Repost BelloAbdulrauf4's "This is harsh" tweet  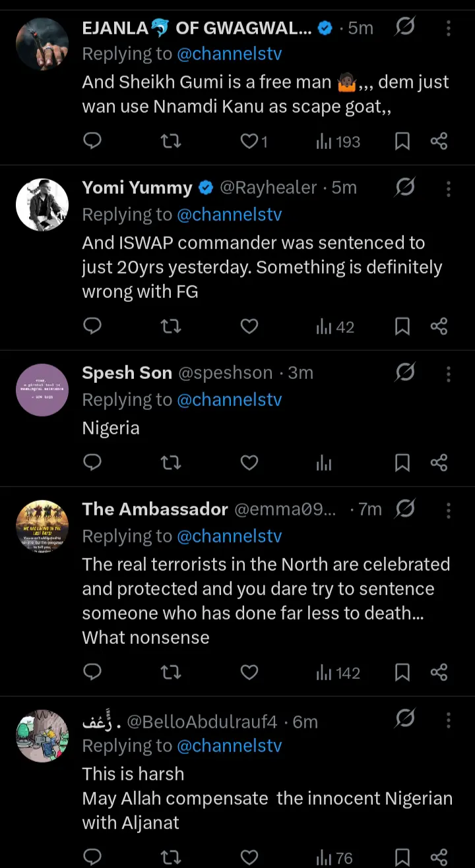click(x=171, y=857)
